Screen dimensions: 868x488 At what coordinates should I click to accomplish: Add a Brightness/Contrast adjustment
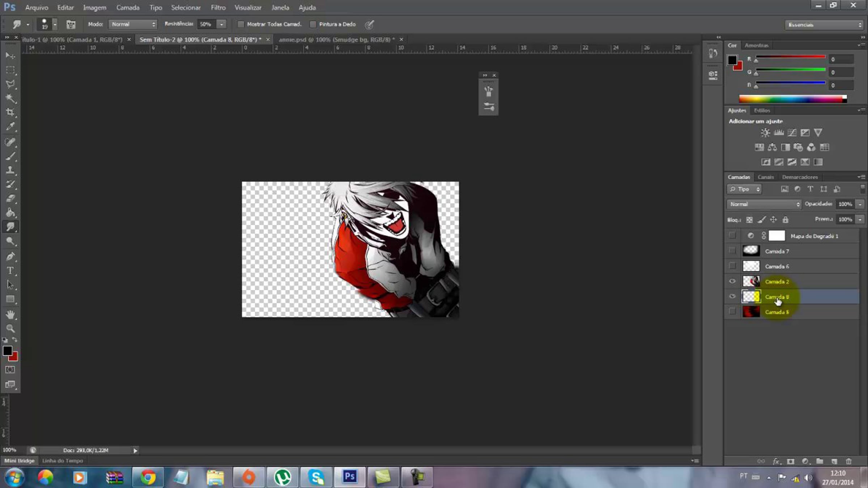click(x=765, y=133)
